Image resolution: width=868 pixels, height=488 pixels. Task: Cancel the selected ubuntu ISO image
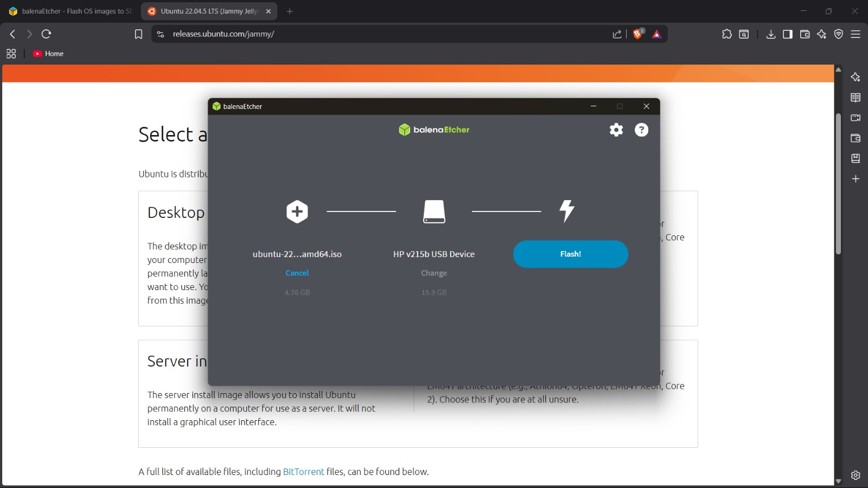pos(297,273)
